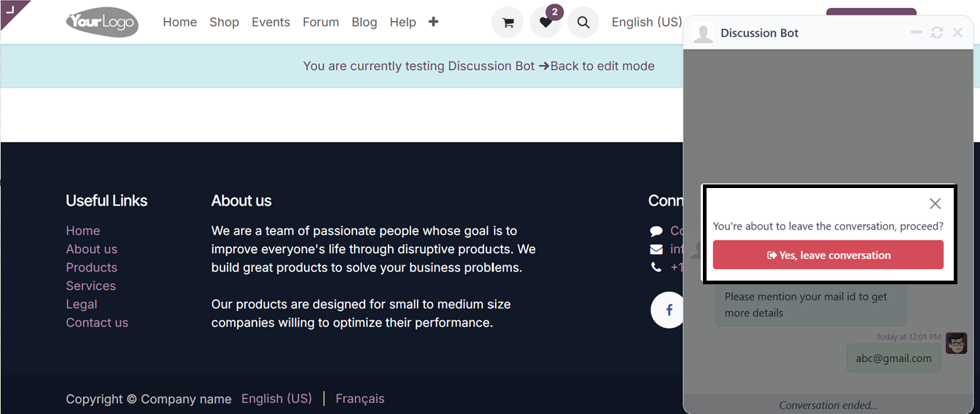Go to the Forum menu item
This screenshot has width=980, height=414.
point(321,22)
